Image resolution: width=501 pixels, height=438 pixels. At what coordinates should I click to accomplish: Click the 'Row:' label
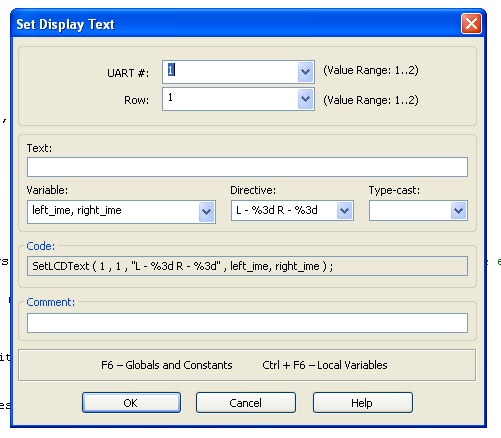[137, 100]
